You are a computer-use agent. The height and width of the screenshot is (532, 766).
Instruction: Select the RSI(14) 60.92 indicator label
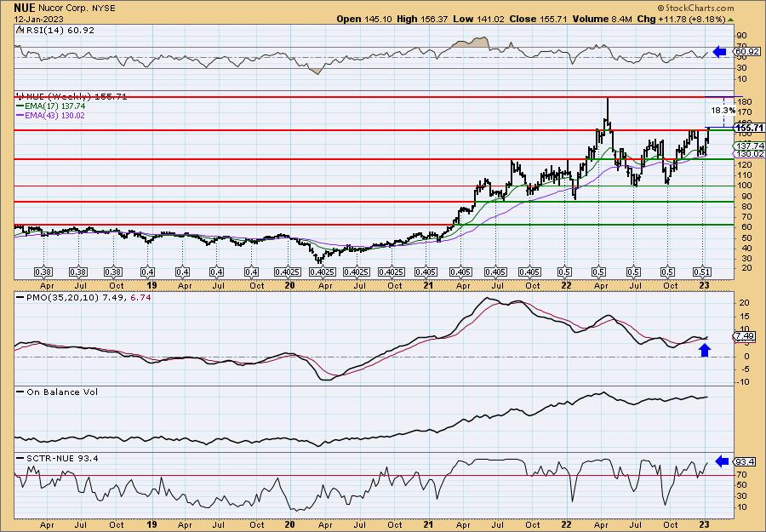coord(59,31)
